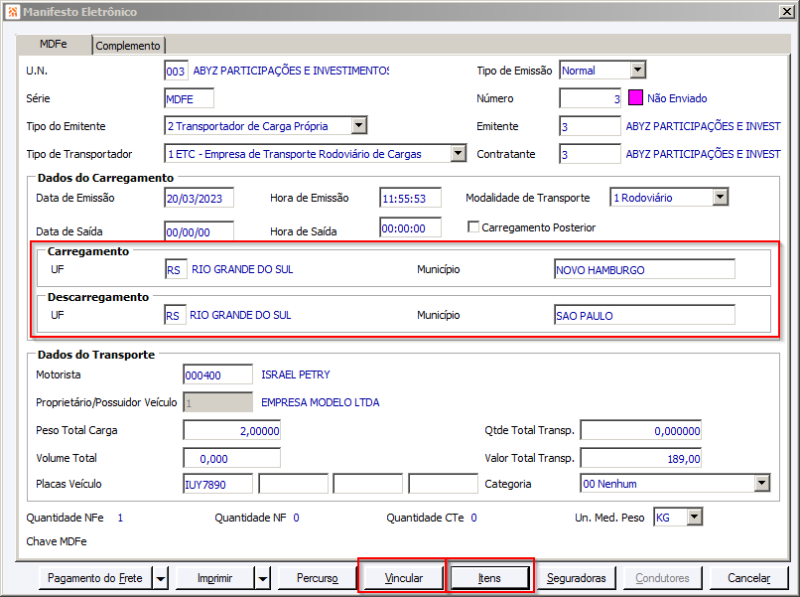800x597 pixels.
Task: Enable the Carregamento Posterior checkbox
Action: [x=473, y=227]
